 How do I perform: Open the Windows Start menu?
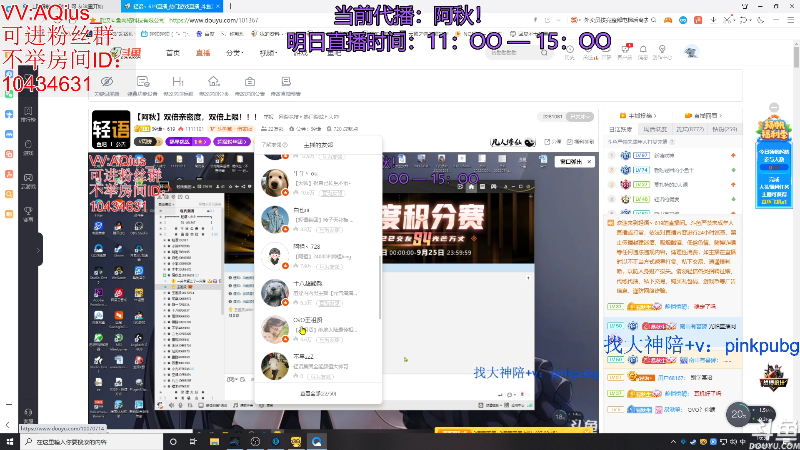coord(10,441)
